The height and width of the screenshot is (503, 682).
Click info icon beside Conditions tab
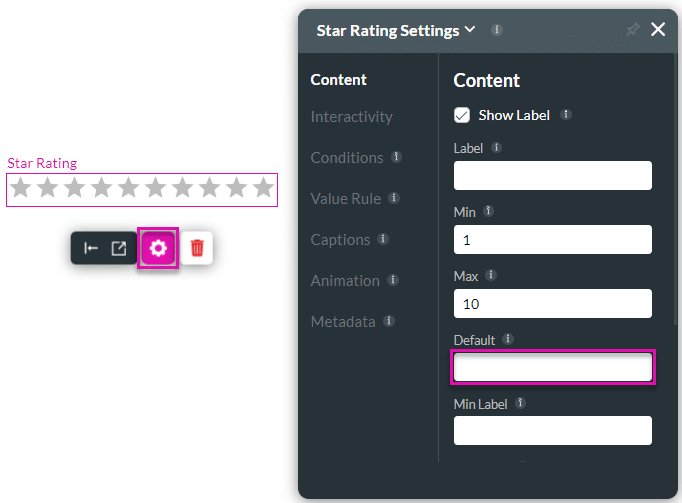[397, 158]
